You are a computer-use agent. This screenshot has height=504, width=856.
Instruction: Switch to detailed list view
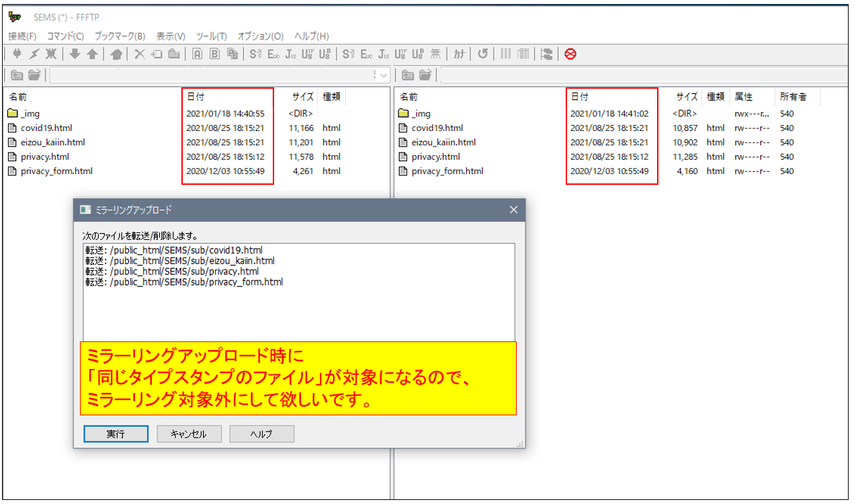pos(523,54)
